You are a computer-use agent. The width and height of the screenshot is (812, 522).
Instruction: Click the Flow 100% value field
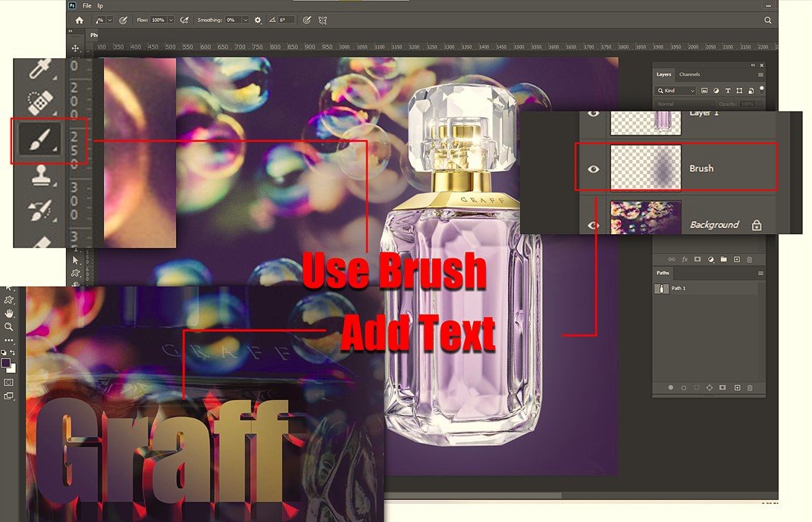tap(158, 20)
